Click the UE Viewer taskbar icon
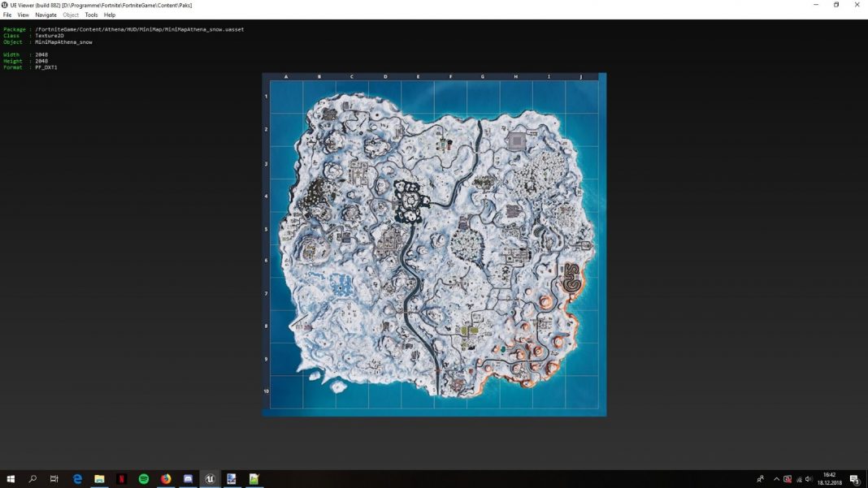This screenshot has height=488, width=868. [x=210, y=479]
